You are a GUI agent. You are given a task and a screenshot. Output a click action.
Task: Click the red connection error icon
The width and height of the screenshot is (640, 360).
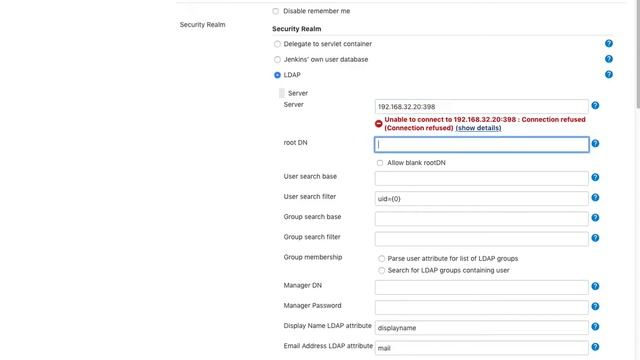(378, 124)
